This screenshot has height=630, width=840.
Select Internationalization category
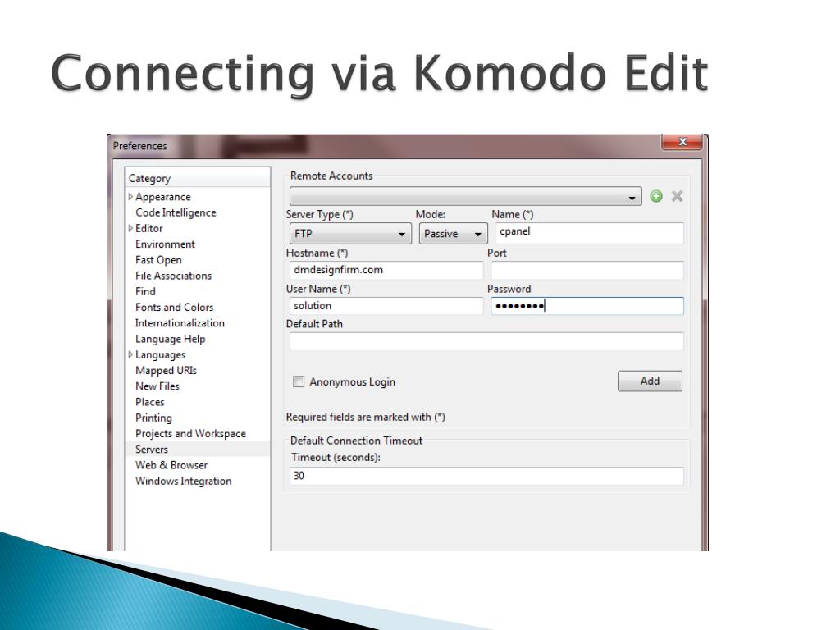coord(180,323)
